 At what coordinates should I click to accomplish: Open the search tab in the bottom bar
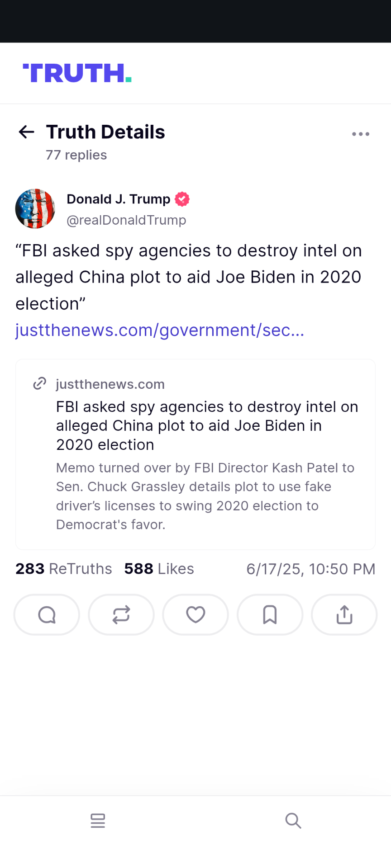click(x=293, y=821)
